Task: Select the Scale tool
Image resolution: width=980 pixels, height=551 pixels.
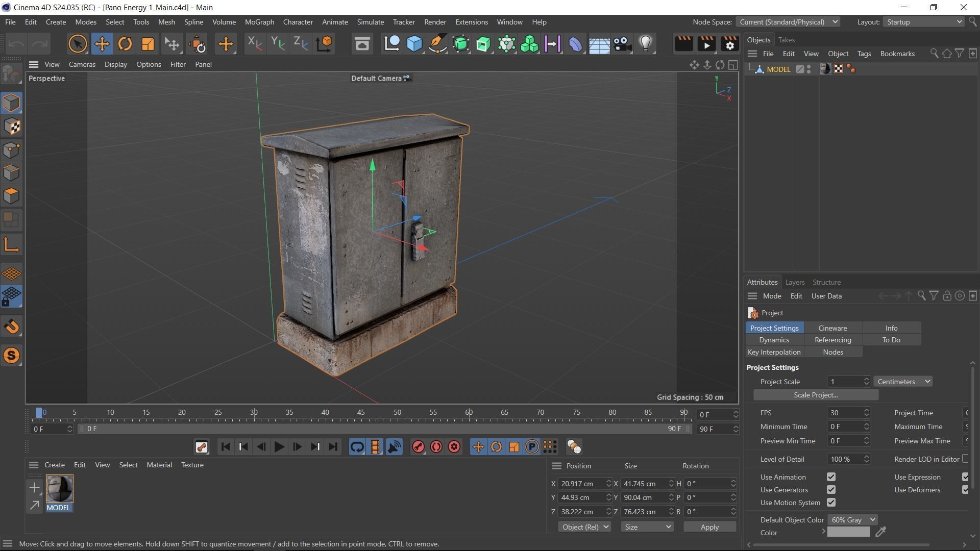Action: (x=148, y=44)
